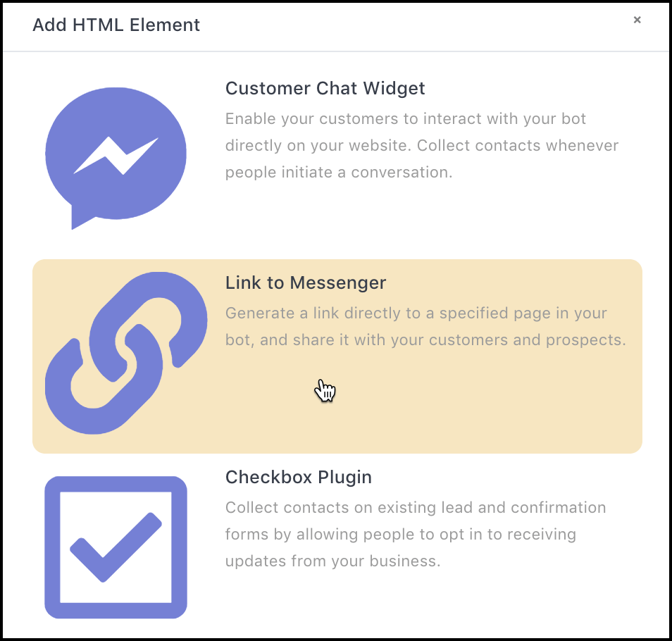Click the Customer Chat Widget description text
672x641 pixels.
[x=422, y=145]
